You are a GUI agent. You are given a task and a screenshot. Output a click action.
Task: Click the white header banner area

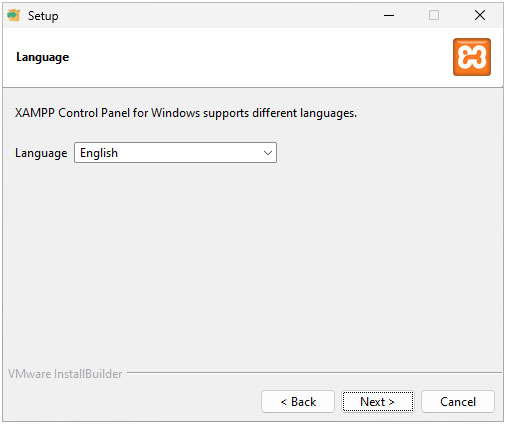pos(253,57)
